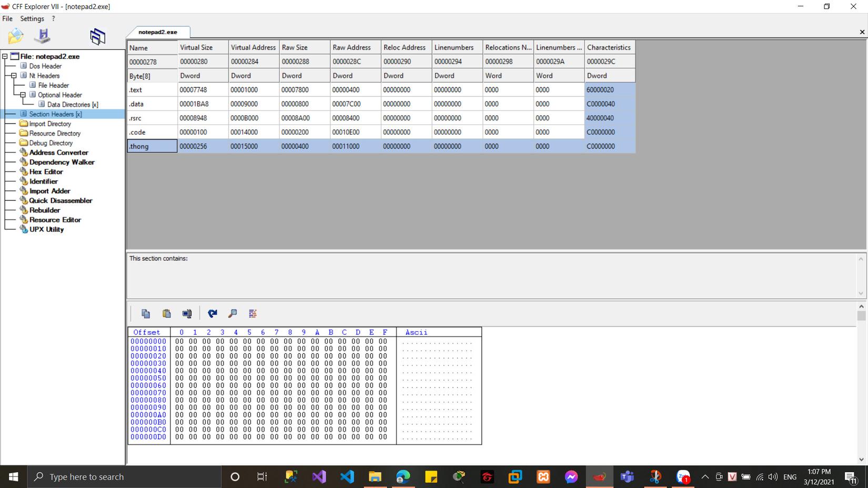
Task: Open File Explorer from the taskbar
Action: click(x=375, y=477)
